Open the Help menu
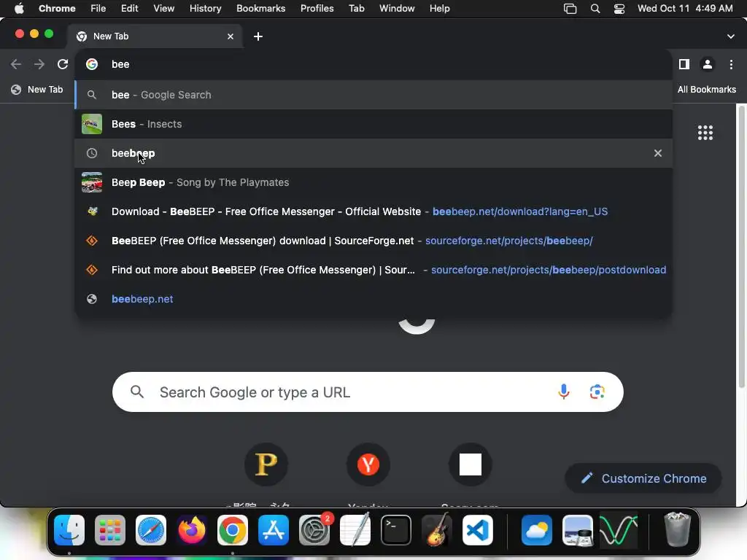The image size is (747, 560). [x=439, y=9]
